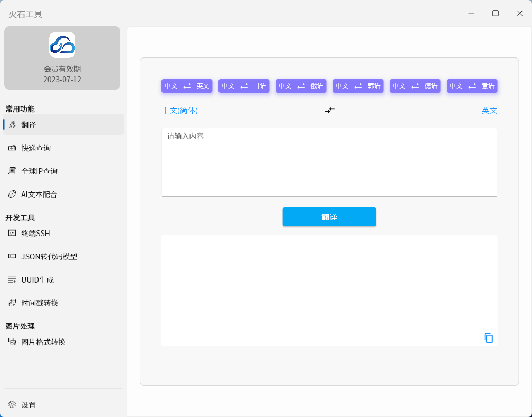Select AI文本配音 in sidebar
This screenshot has width=532, height=417.
tap(63, 194)
